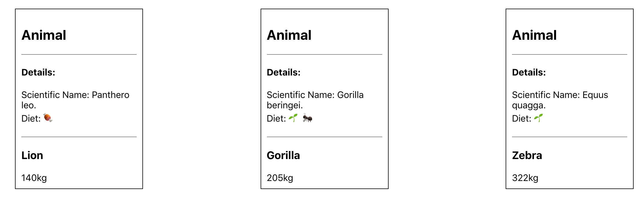Select the Lion name heading
This screenshot has width=644, height=219.
point(32,155)
